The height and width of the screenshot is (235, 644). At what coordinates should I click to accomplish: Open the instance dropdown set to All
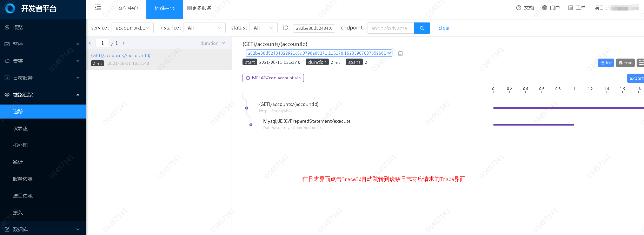(204, 28)
